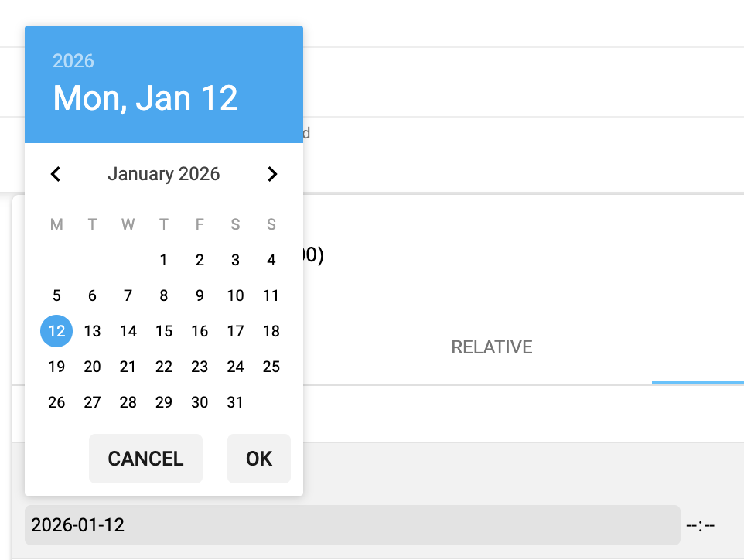
Task: Choose January 25 from the grid
Action: 271,367
